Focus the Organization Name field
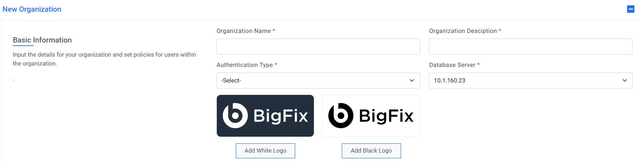 tap(318, 46)
